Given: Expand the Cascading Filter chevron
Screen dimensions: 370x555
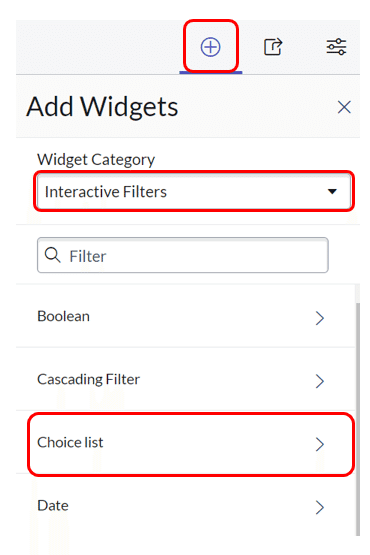Looking at the screenshot, I should [319, 381].
